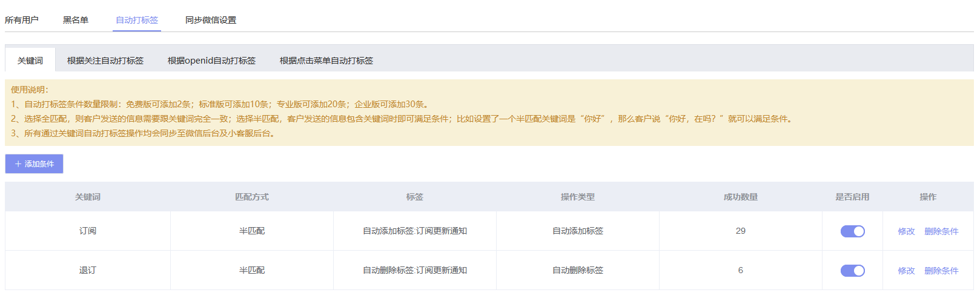Click 自动删除标签:订阅更新通知 cell
Screen dimensions: 980x304
pyautogui.click(x=415, y=270)
